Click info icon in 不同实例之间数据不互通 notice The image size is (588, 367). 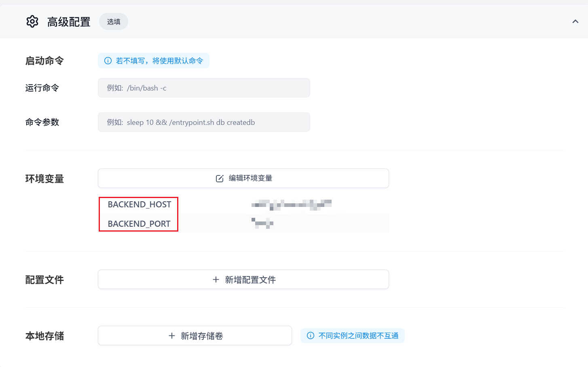click(x=311, y=336)
